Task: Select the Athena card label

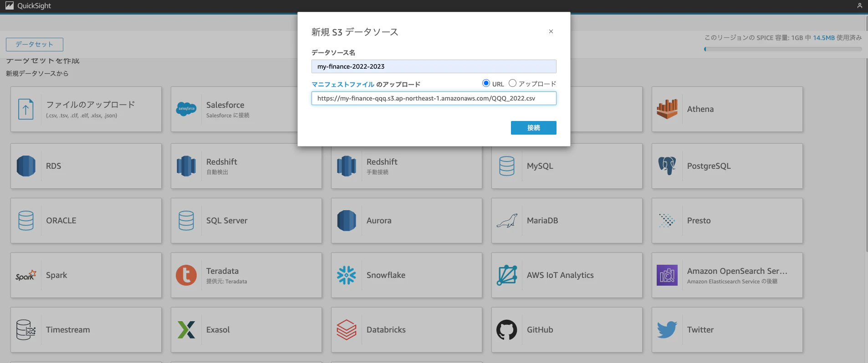Action: coord(700,109)
